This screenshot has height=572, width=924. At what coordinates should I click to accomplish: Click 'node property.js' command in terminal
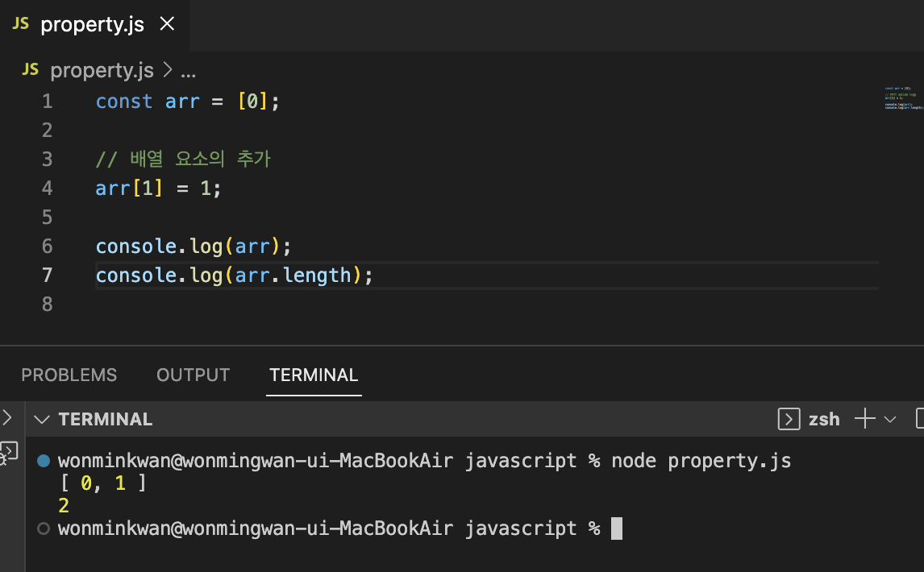[x=701, y=461]
